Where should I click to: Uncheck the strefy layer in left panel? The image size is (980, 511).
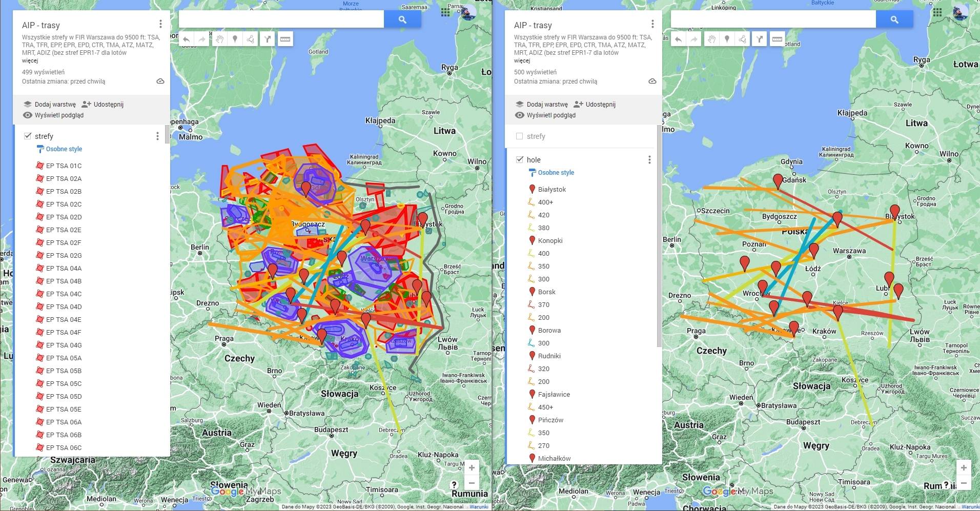pos(28,136)
